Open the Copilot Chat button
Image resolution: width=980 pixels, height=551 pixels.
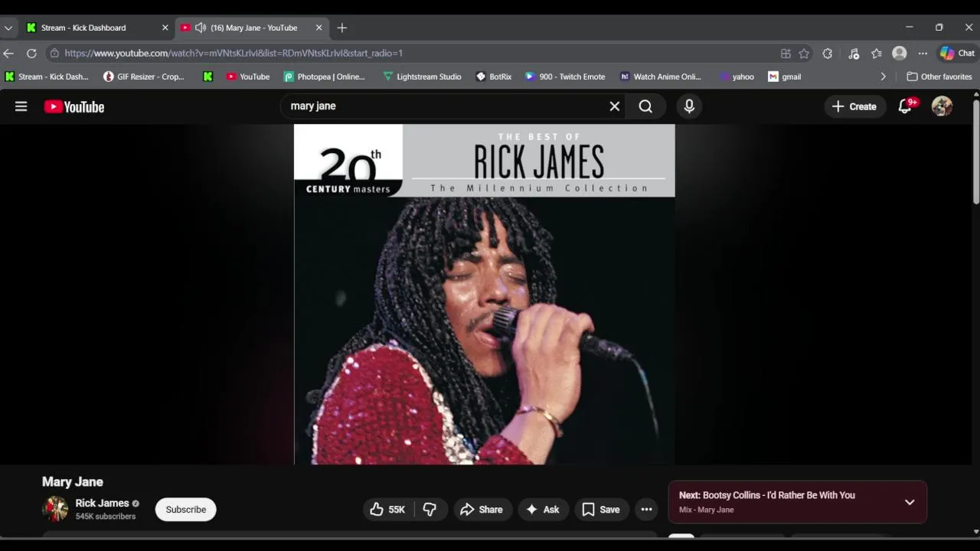957,54
